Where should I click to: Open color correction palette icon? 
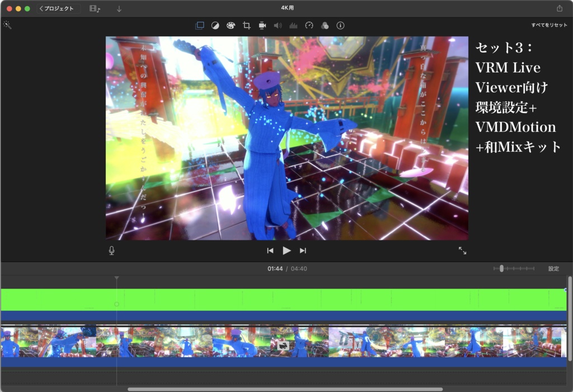231,26
